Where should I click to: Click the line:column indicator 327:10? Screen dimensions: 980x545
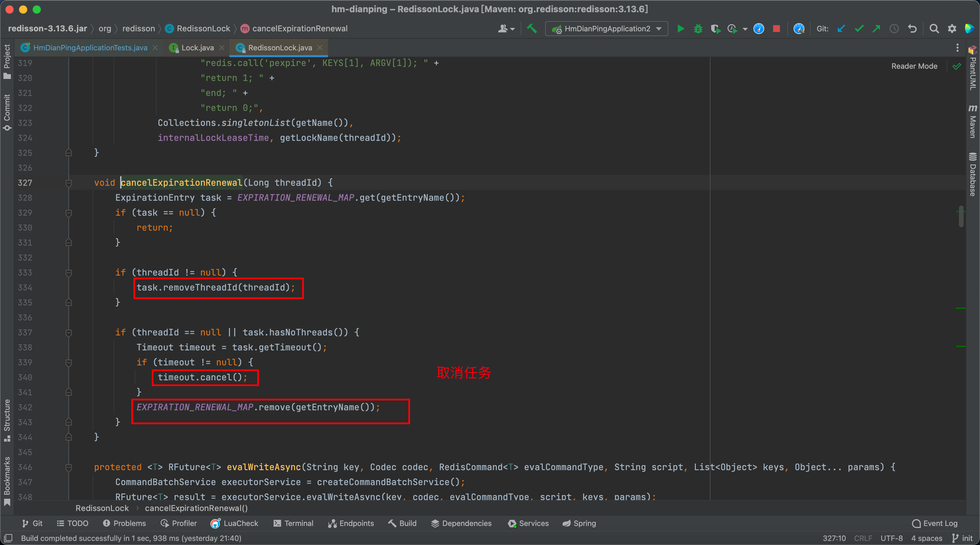coord(834,538)
